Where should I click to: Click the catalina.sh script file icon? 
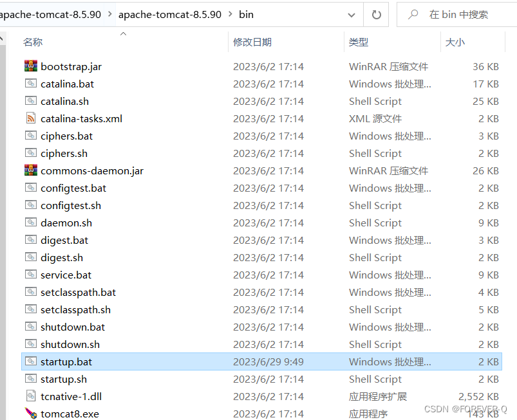coord(31,101)
